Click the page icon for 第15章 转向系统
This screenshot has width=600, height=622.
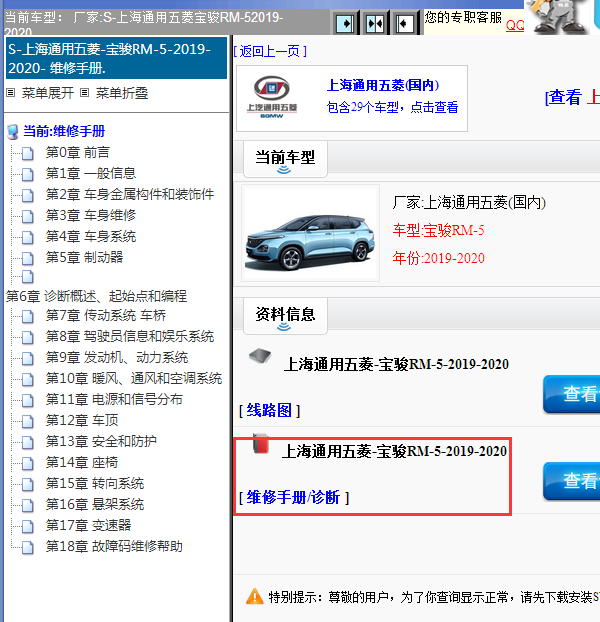click(27, 484)
